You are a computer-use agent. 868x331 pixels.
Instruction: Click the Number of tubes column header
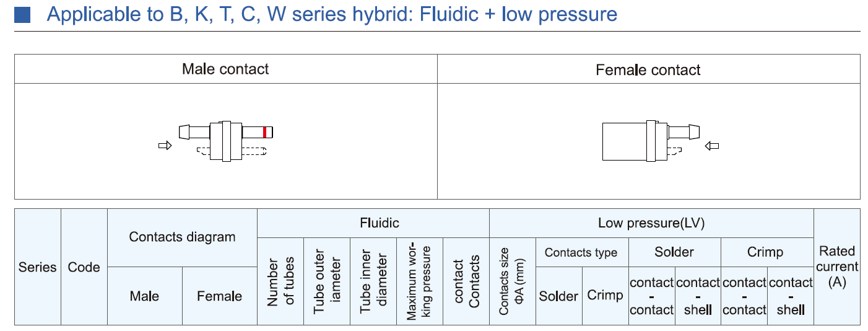click(280, 281)
